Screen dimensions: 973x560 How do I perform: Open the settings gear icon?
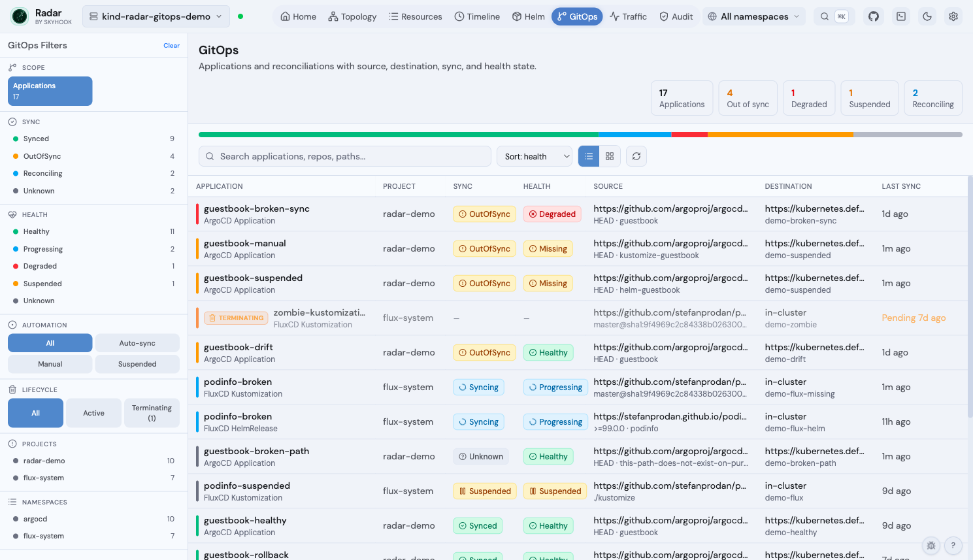click(953, 16)
